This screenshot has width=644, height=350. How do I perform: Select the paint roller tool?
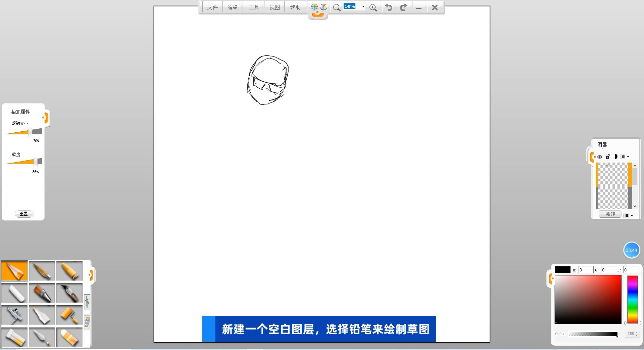point(69,315)
